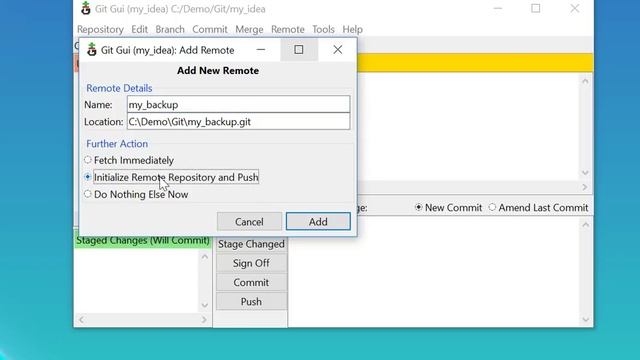Open the Remote menu

coord(288,29)
